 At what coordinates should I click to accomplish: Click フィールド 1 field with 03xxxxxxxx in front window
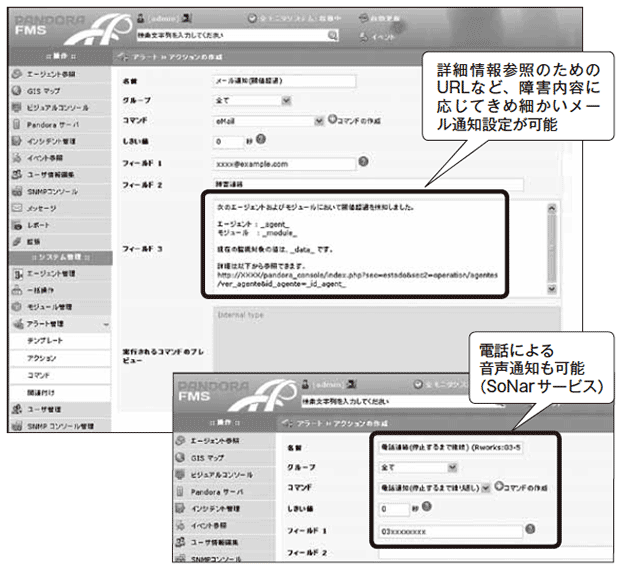coord(450,532)
